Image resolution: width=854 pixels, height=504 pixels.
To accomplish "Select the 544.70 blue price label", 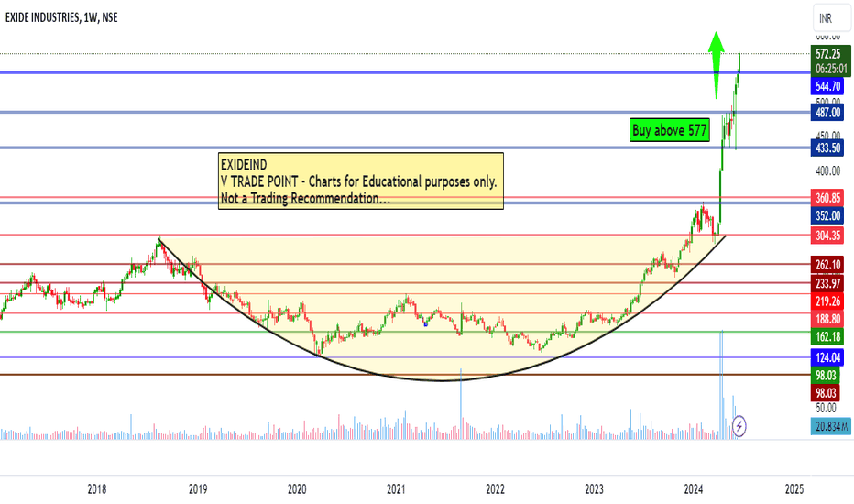I will (x=827, y=86).
